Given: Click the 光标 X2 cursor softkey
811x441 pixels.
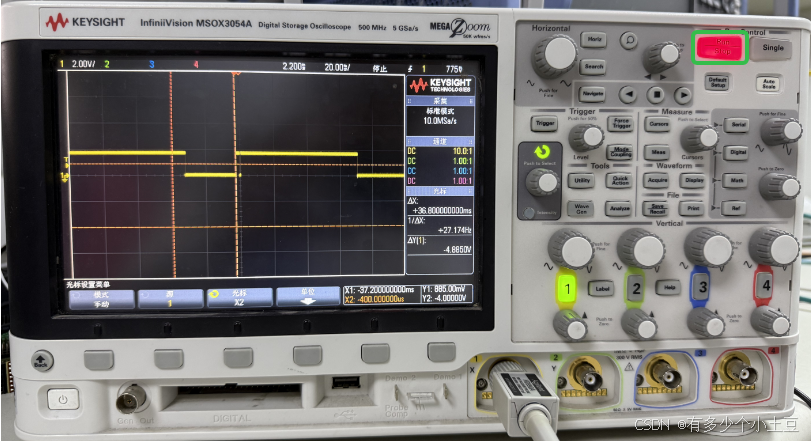Looking at the screenshot, I should (x=239, y=298).
